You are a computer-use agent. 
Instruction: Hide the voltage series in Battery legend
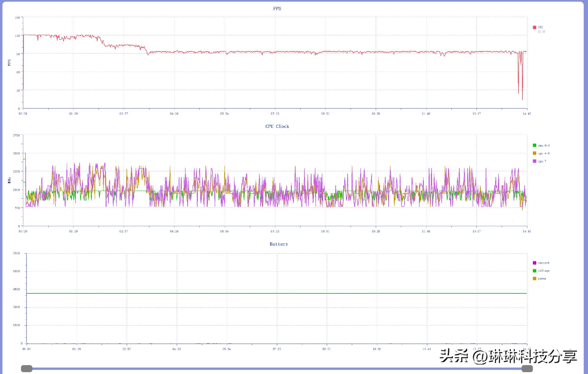pyautogui.click(x=534, y=271)
